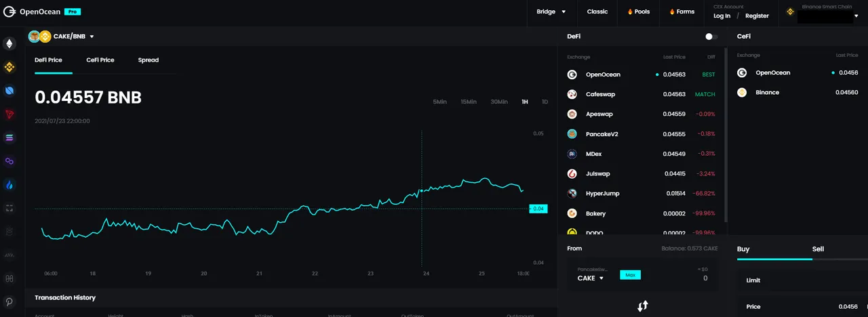Click the Transaction History heading

pos(65,297)
